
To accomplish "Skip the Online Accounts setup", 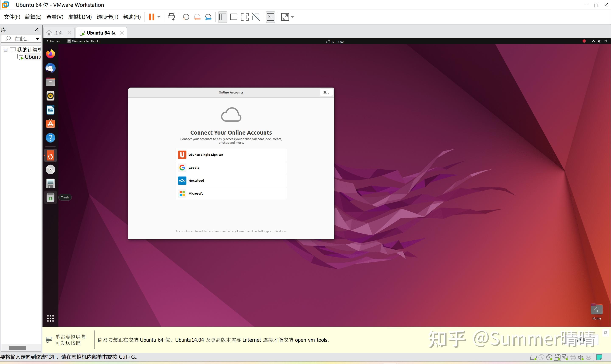I will [326, 92].
